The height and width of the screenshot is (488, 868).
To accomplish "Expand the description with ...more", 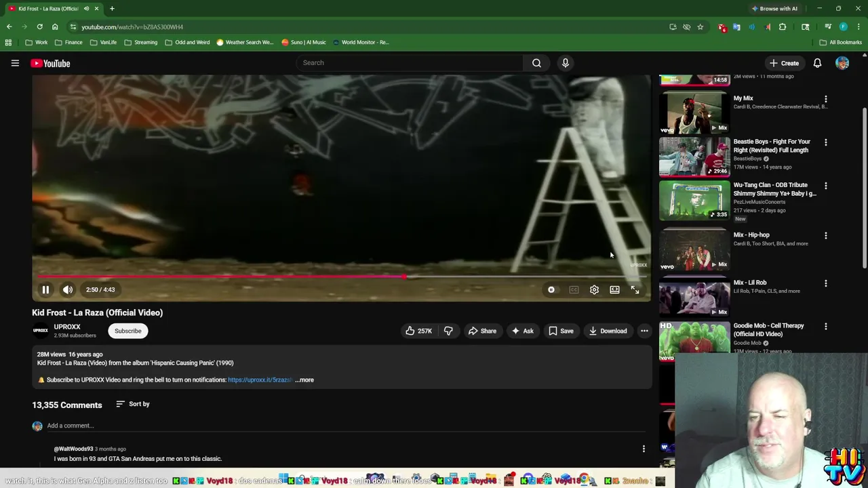I will click(304, 380).
